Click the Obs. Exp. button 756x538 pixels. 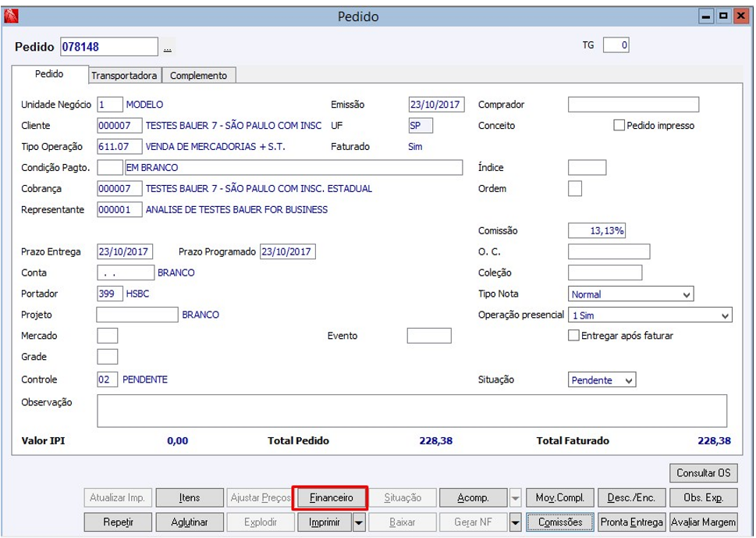point(704,497)
